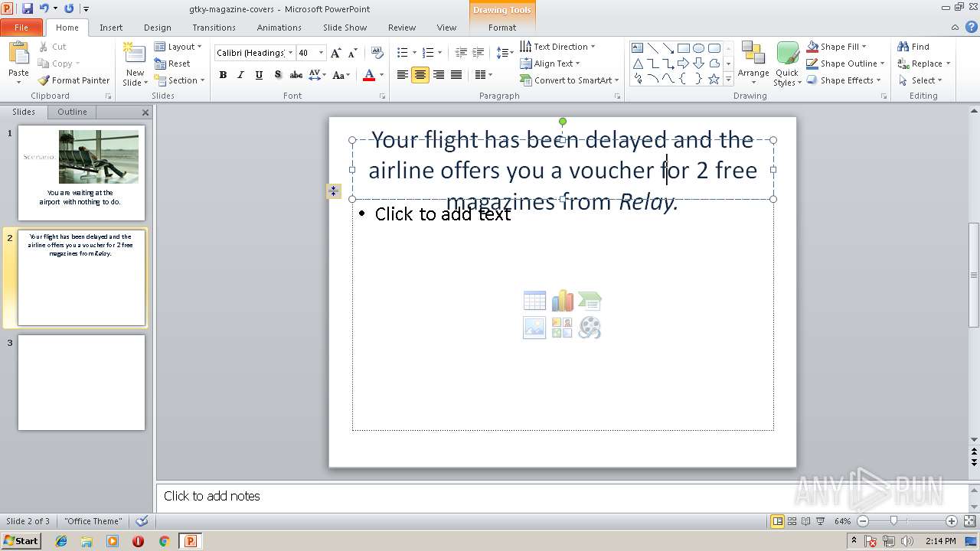Screen dimensions: 980x551
Task: Click Insert Media Clip placeholder icon
Action: 590,328
